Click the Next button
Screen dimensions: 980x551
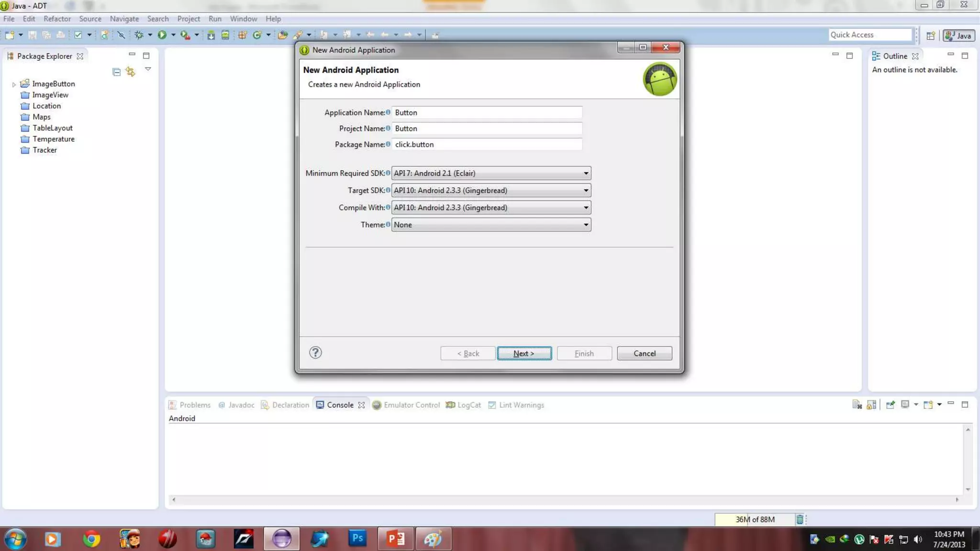(x=524, y=353)
